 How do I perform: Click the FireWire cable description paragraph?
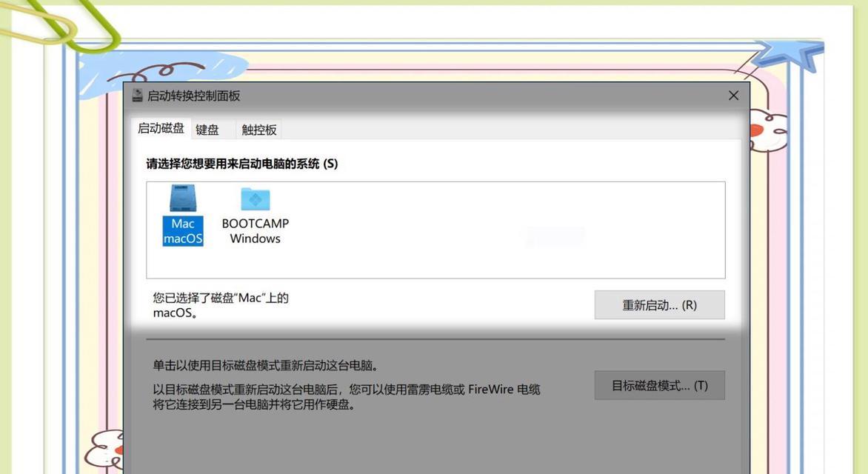347,397
